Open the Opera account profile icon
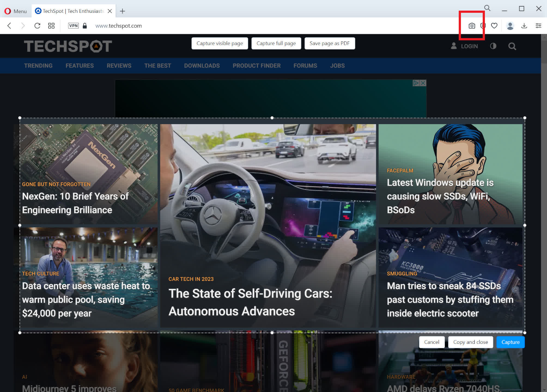Viewport: 547px width, 392px height. tap(510, 26)
